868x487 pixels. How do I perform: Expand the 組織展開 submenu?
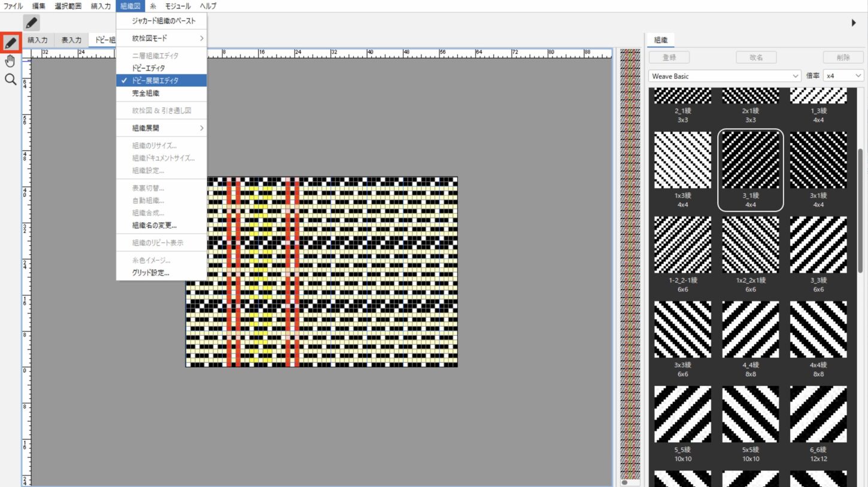pos(162,128)
